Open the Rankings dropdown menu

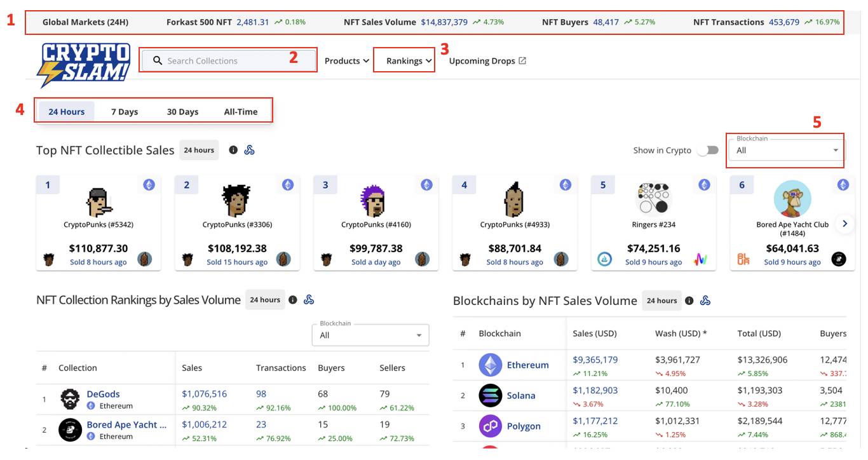coord(409,61)
